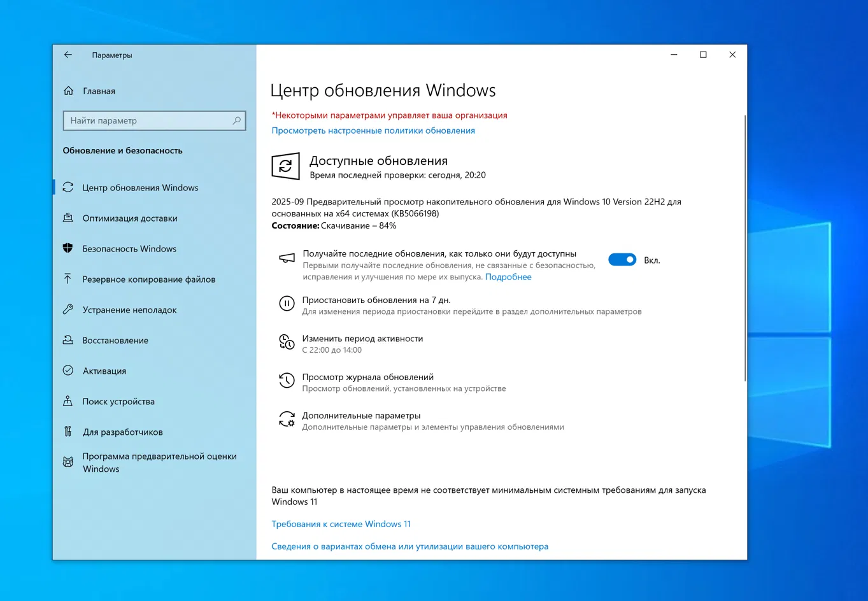Click the magnifier icon in the search box

click(237, 120)
